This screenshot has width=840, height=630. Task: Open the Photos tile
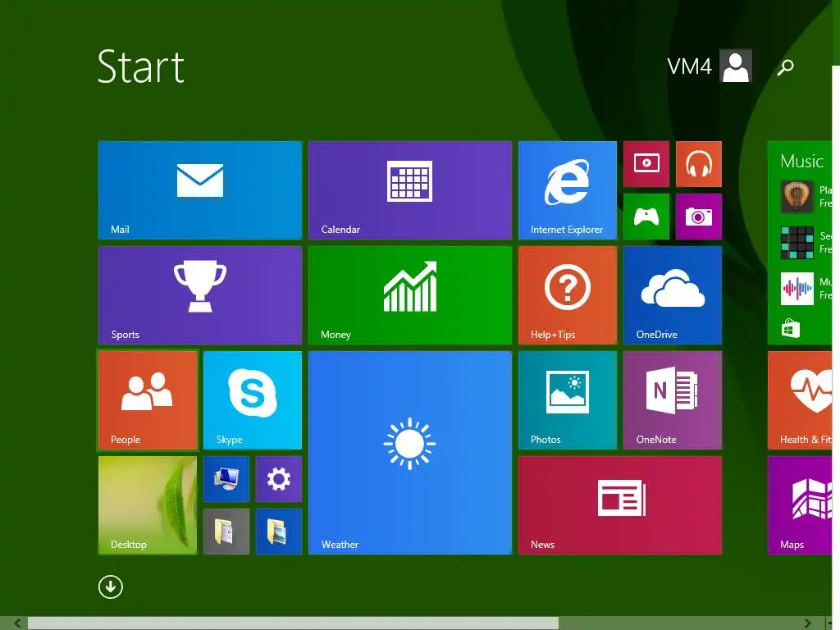[x=568, y=400]
